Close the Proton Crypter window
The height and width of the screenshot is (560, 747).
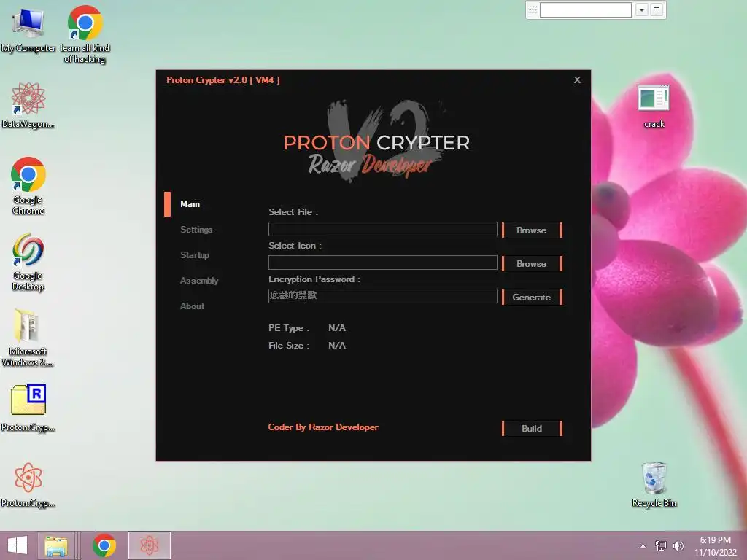pos(577,80)
